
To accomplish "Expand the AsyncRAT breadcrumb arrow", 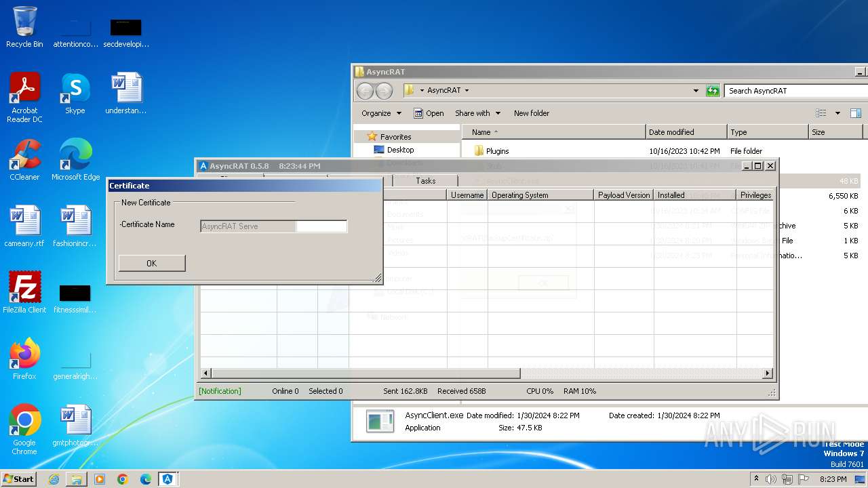I will [x=467, y=90].
